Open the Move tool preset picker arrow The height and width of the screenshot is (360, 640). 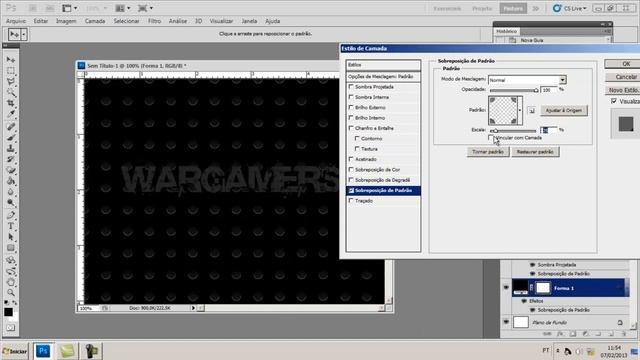coord(24,35)
